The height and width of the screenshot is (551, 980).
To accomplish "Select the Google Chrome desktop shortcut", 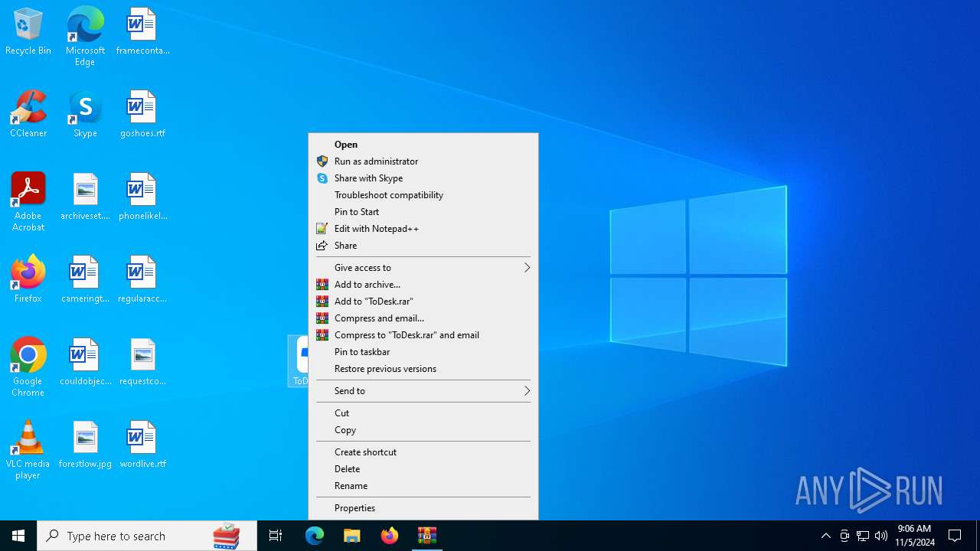I will (x=28, y=367).
